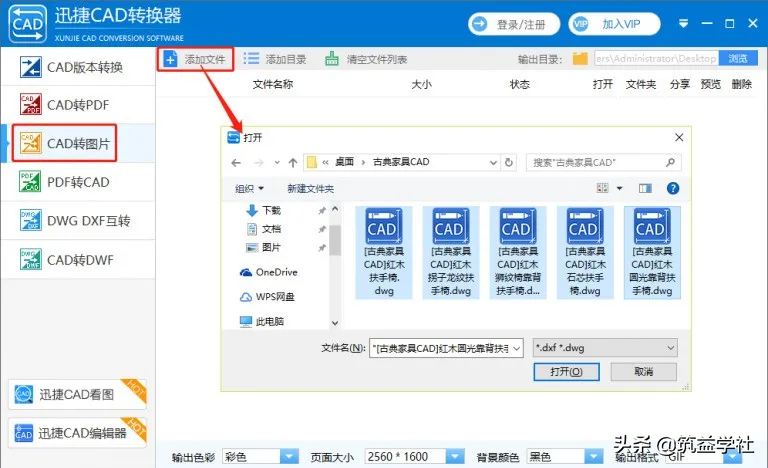
Task: Select 此电脑 in the navigation pane
Action: coord(262,321)
